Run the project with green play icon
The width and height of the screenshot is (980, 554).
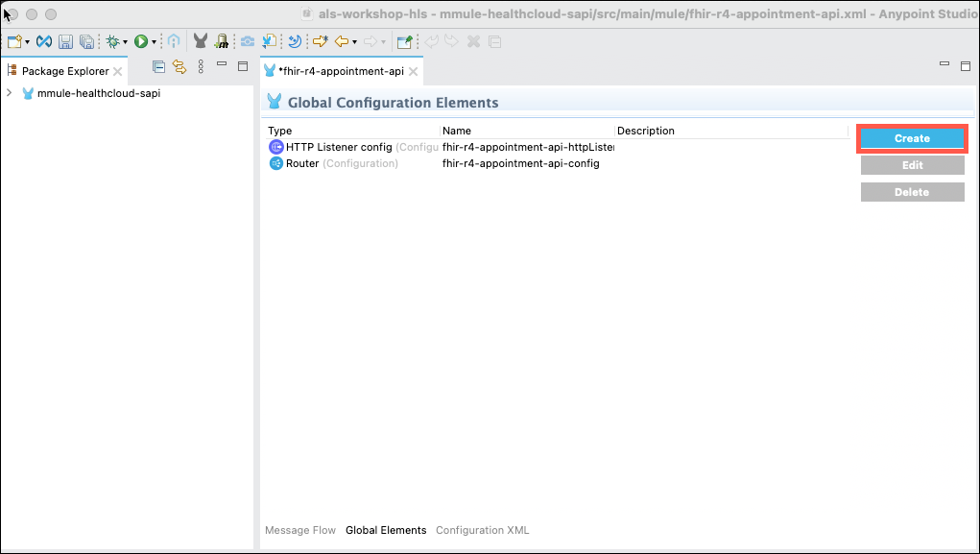[x=141, y=42]
